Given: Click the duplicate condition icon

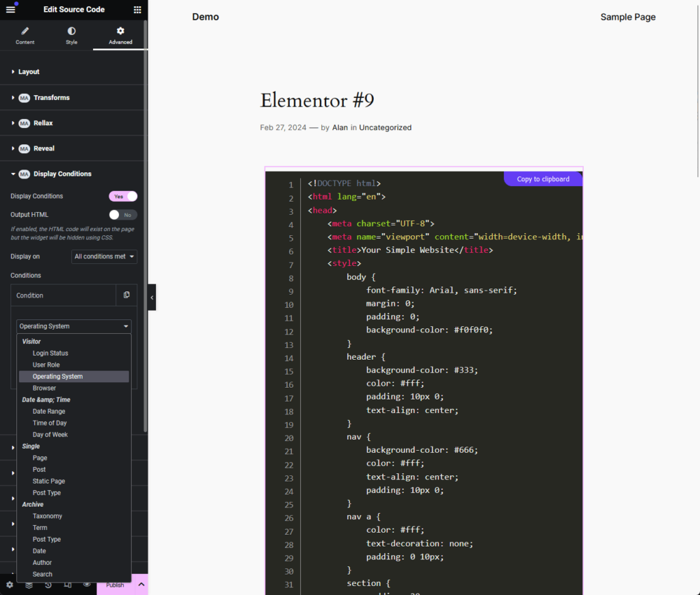Looking at the screenshot, I should (126, 295).
